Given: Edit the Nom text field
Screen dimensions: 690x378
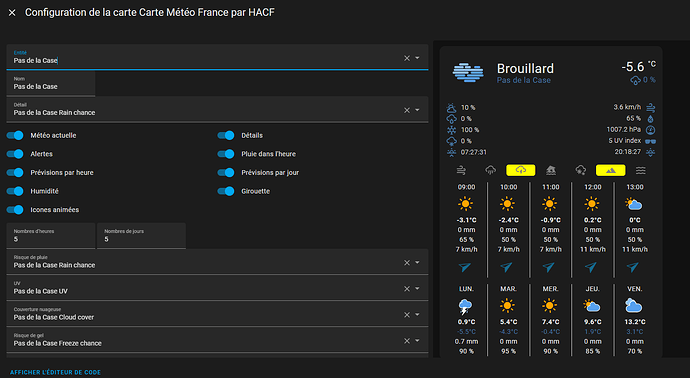Looking at the screenshot, I should (x=51, y=83).
